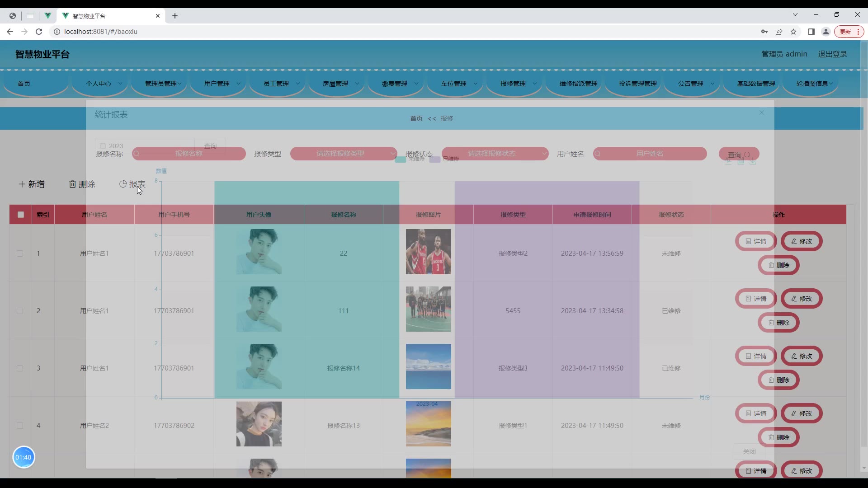
Task: Reload the current browser page
Action: 39,32
